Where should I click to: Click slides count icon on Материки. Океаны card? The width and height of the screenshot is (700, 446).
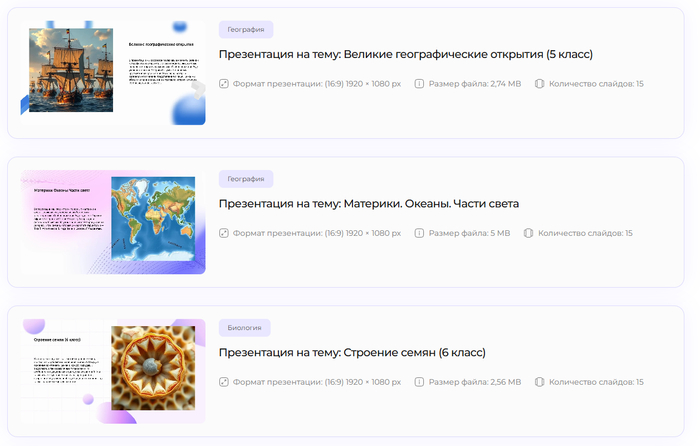click(529, 233)
